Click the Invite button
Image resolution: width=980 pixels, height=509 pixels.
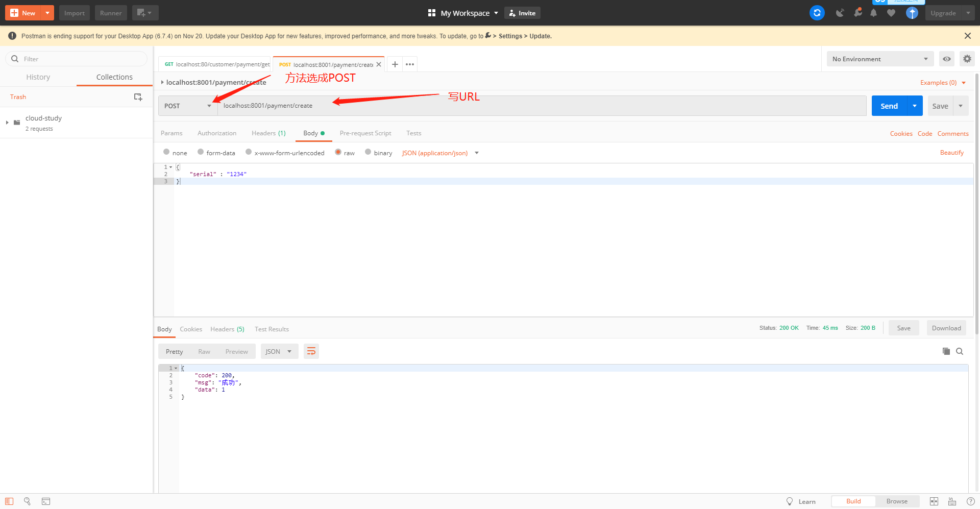(522, 13)
